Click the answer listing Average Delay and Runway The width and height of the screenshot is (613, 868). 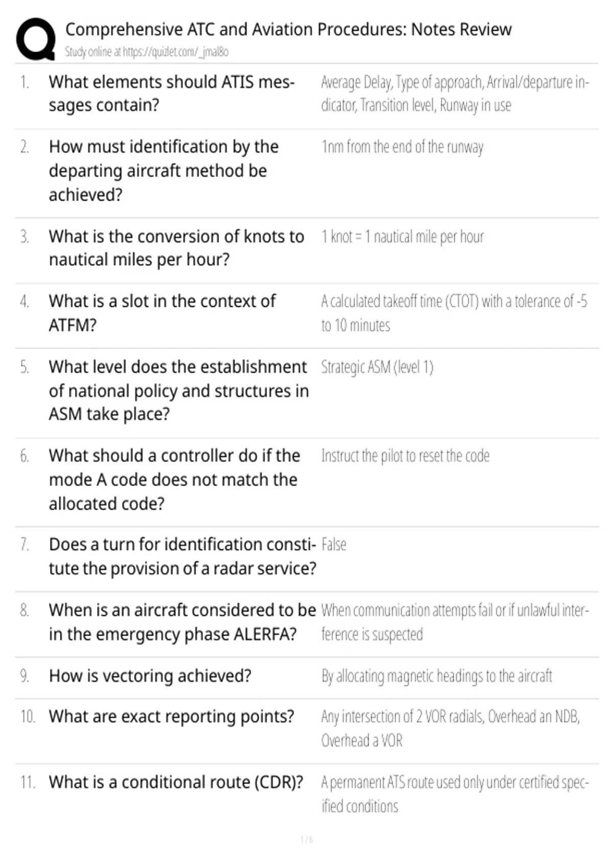(x=455, y=93)
